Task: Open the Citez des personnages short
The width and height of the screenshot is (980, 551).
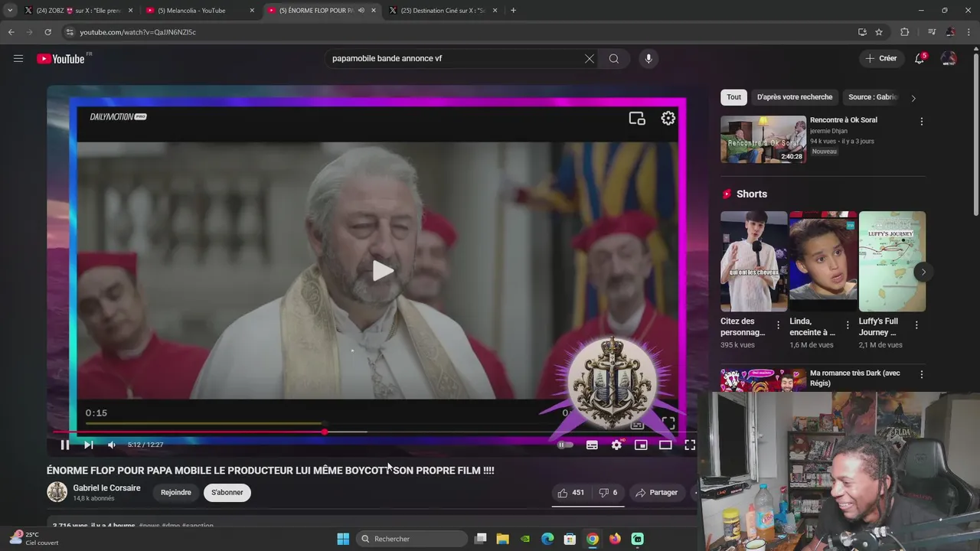Action: click(x=753, y=261)
